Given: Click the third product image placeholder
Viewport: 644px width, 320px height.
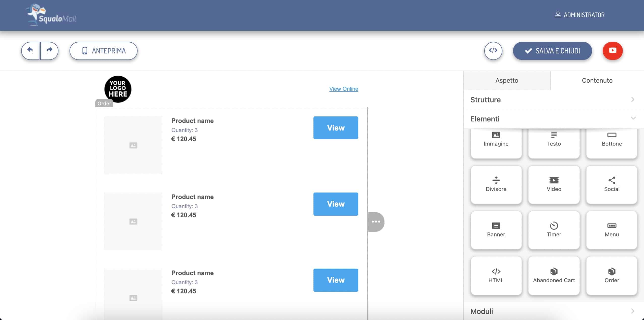Looking at the screenshot, I should point(133,294).
